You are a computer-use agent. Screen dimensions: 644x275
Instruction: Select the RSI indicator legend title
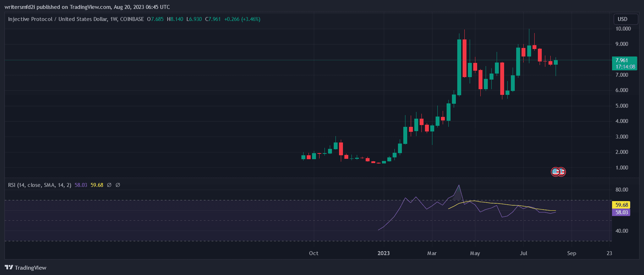(39, 185)
